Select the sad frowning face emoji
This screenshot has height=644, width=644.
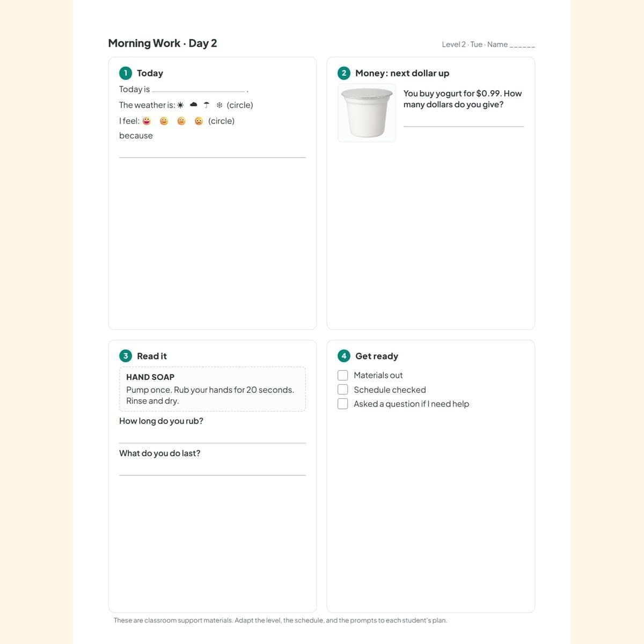(199, 121)
